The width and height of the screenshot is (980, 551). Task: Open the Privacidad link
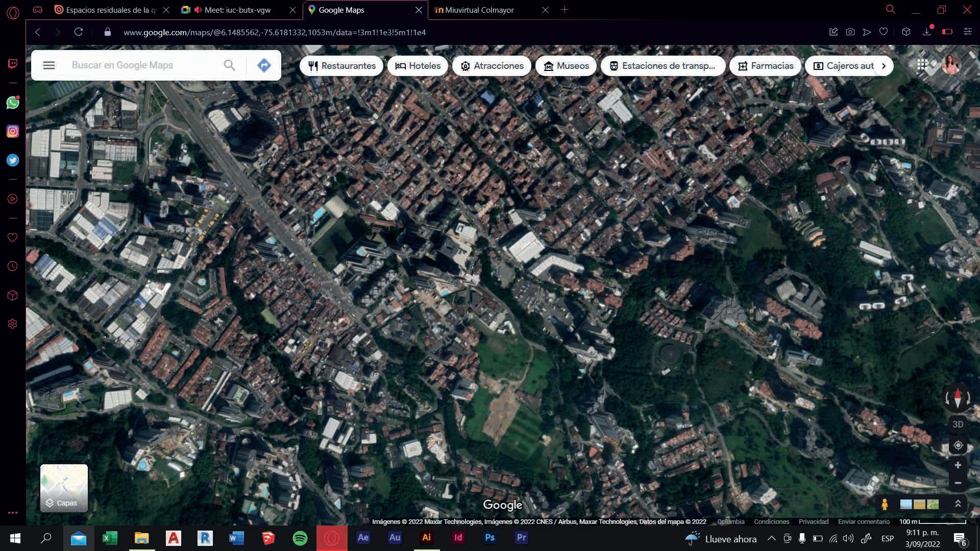813,521
